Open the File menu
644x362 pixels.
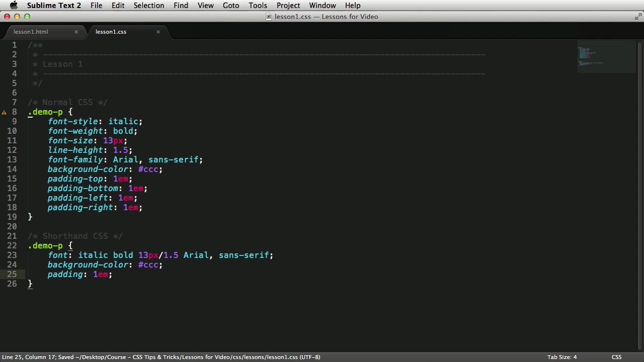[x=96, y=6]
